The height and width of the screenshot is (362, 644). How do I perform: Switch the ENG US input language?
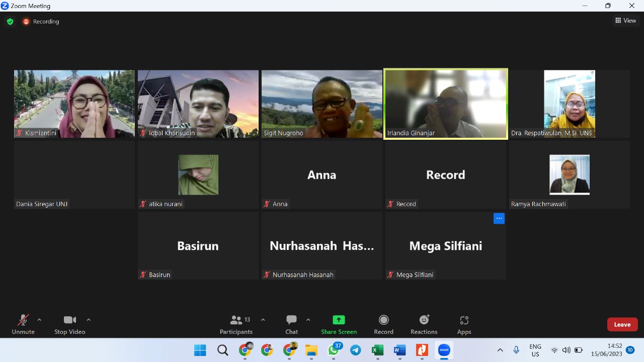tap(535, 350)
